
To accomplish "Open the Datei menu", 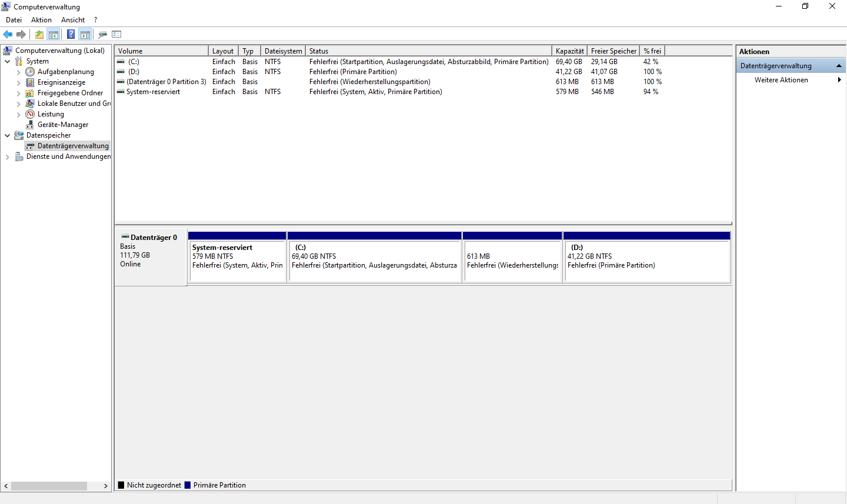I will click(x=14, y=20).
